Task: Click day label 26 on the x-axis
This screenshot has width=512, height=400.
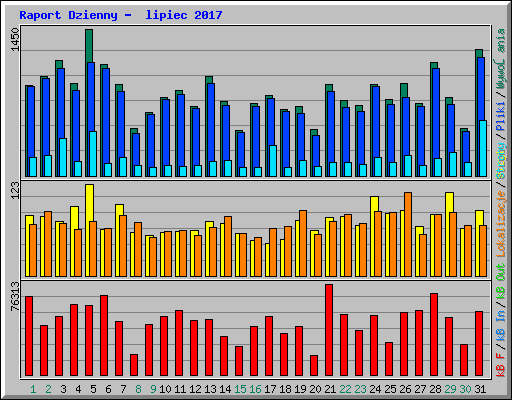Action: 405,389
